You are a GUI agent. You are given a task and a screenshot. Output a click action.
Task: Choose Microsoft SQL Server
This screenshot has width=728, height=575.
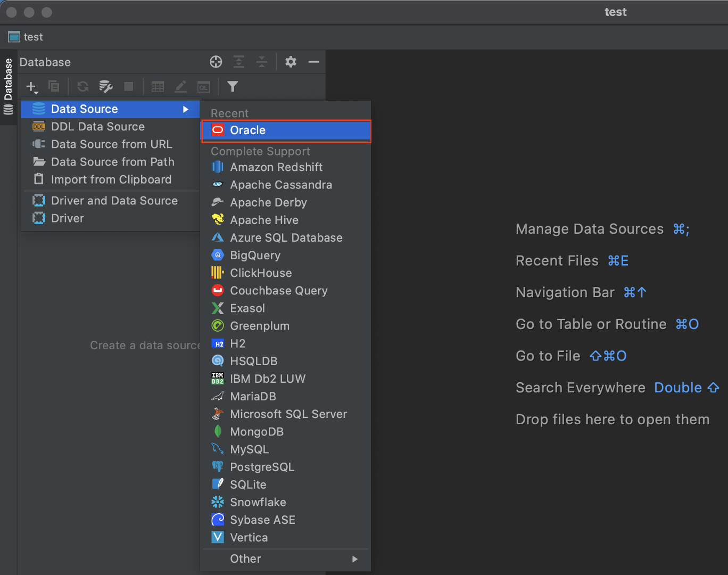[286, 414]
